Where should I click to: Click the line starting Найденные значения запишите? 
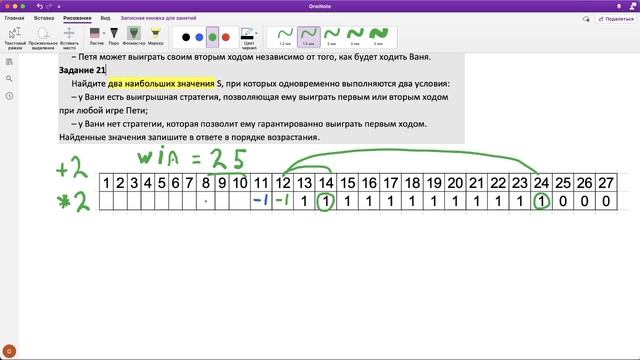(189, 137)
